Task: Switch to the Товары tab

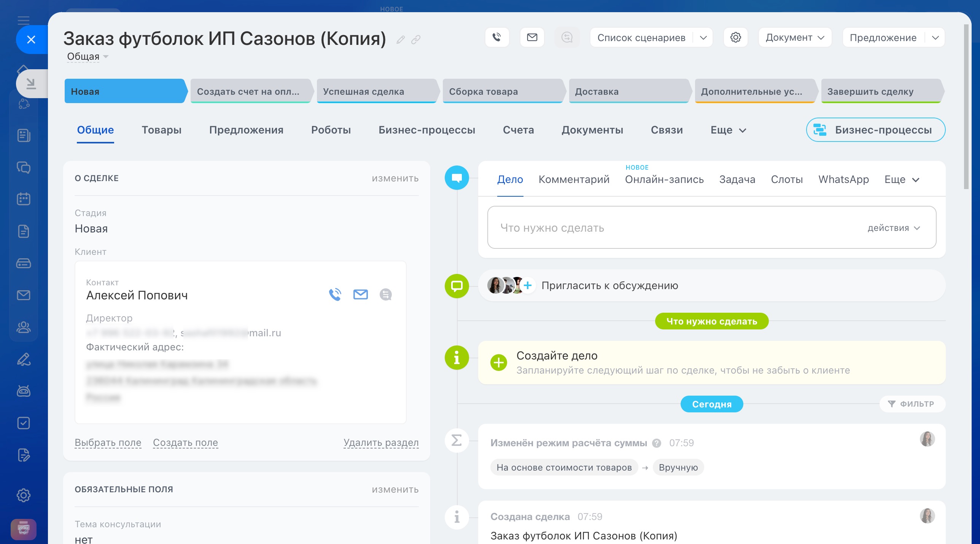Action: tap(161, 130)
